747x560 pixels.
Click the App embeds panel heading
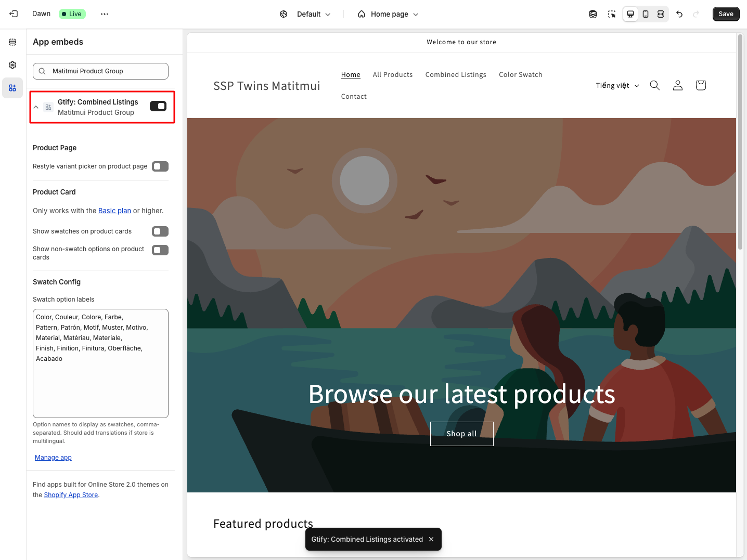pos(58,42)
